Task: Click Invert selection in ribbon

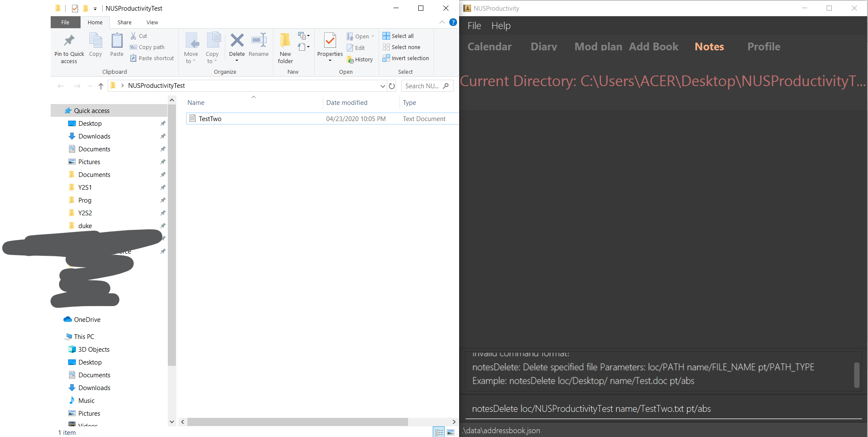Action: 406,58
